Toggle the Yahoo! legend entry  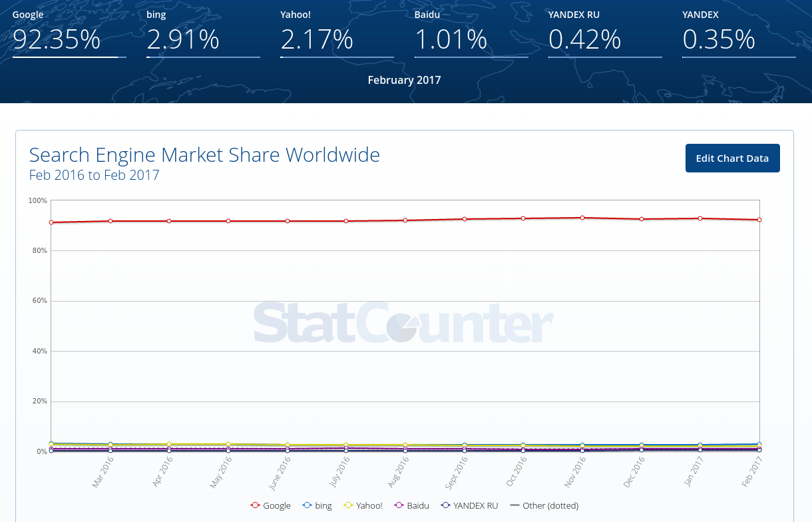tap(363, 505)
